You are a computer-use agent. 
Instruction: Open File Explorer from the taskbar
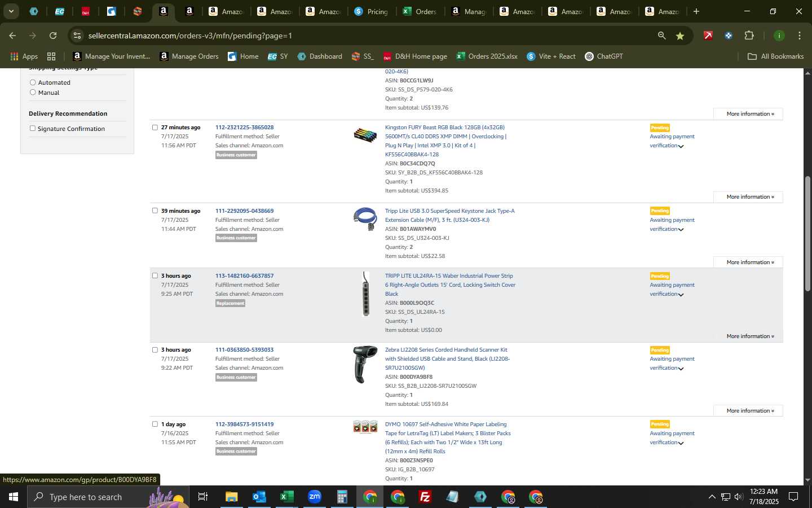[231, 497]
